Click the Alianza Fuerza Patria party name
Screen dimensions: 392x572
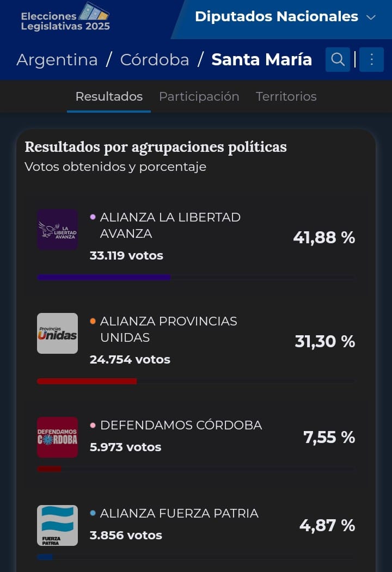coord(179,513)
